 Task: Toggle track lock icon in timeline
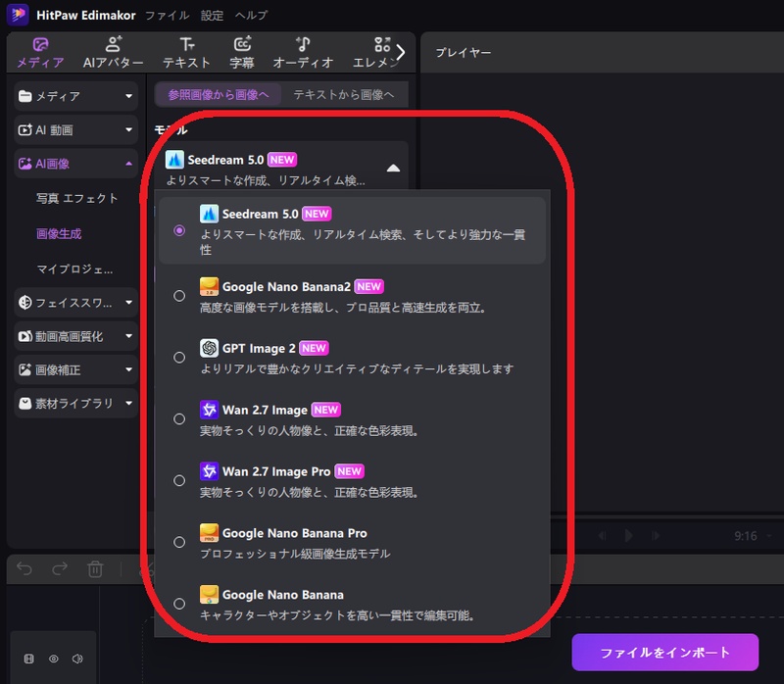(x=29, y=659)
